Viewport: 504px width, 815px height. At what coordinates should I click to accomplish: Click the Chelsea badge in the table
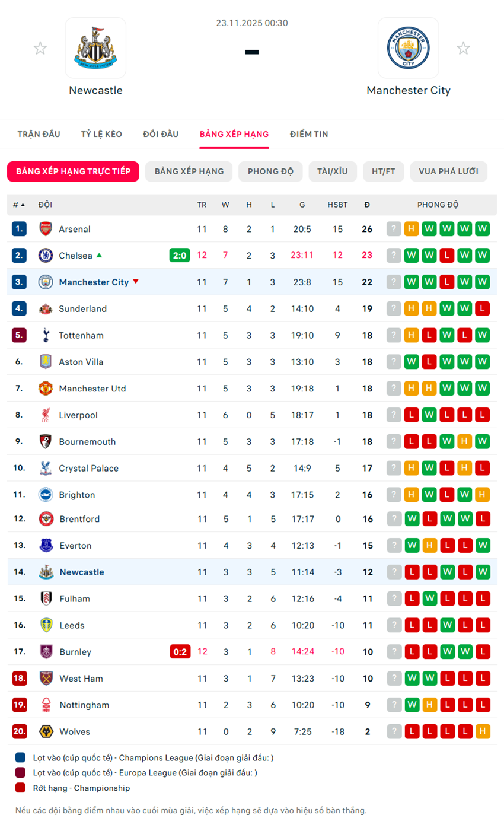pos(46,256)
